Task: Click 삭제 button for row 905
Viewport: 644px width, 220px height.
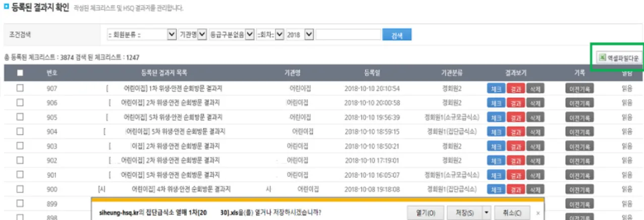Action: click(x=534, y=117)
